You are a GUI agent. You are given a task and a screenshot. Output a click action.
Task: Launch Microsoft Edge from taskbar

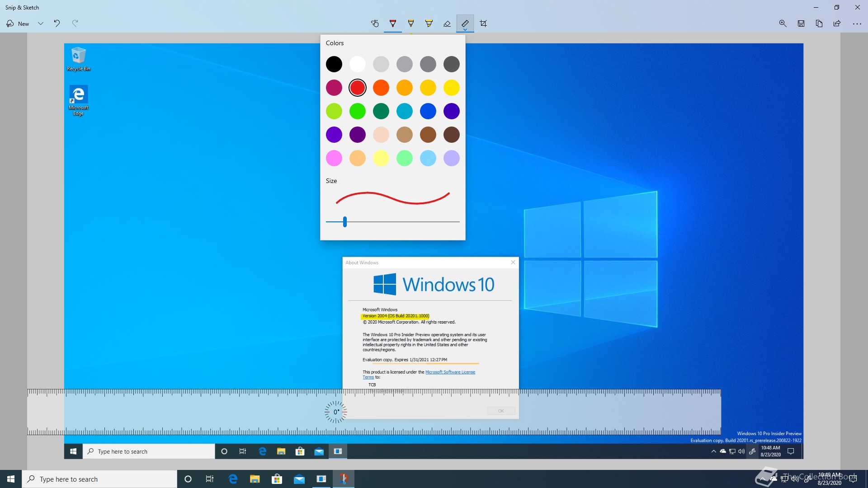[233, 479]
